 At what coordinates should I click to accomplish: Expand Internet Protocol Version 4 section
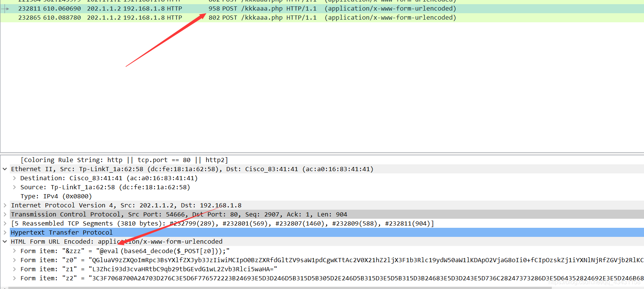click(x=5, y=205)
